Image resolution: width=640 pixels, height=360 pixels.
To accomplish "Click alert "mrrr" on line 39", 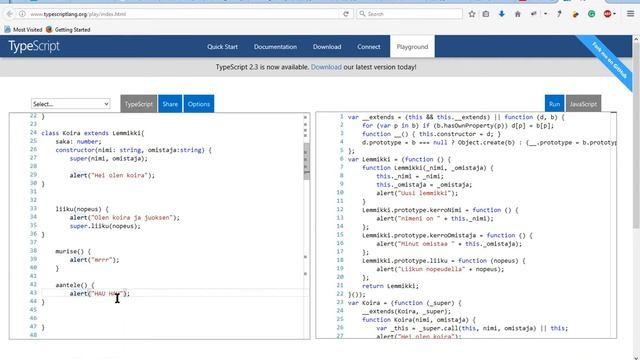I will coord(94,260).
